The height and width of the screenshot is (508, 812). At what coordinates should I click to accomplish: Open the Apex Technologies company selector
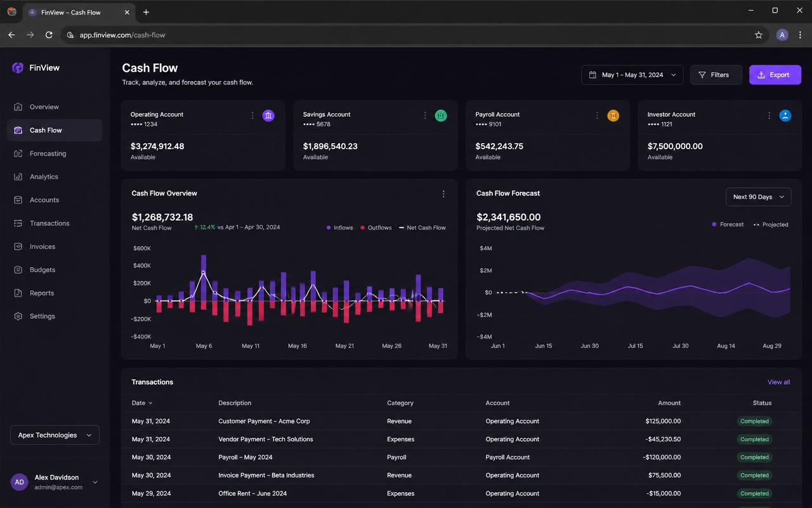[x=55, y=435]
